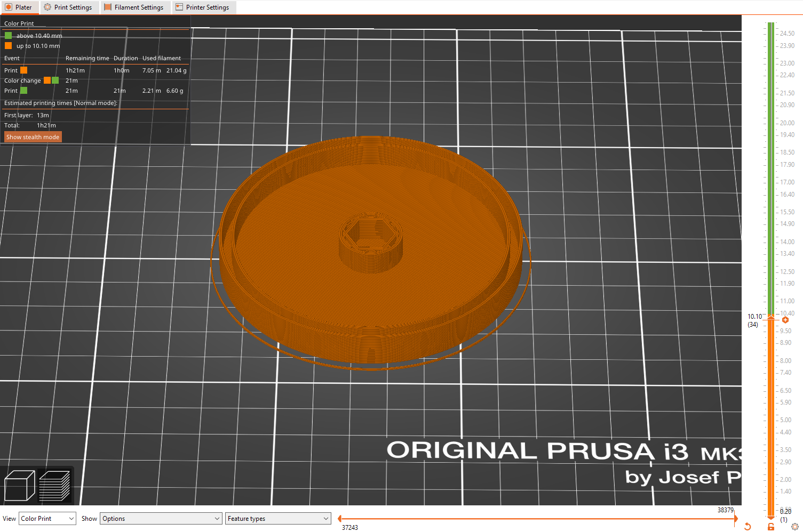Click the '5.00' tick label on layer ruler
This screenshot has height=532, width=803.
point(785,420)
